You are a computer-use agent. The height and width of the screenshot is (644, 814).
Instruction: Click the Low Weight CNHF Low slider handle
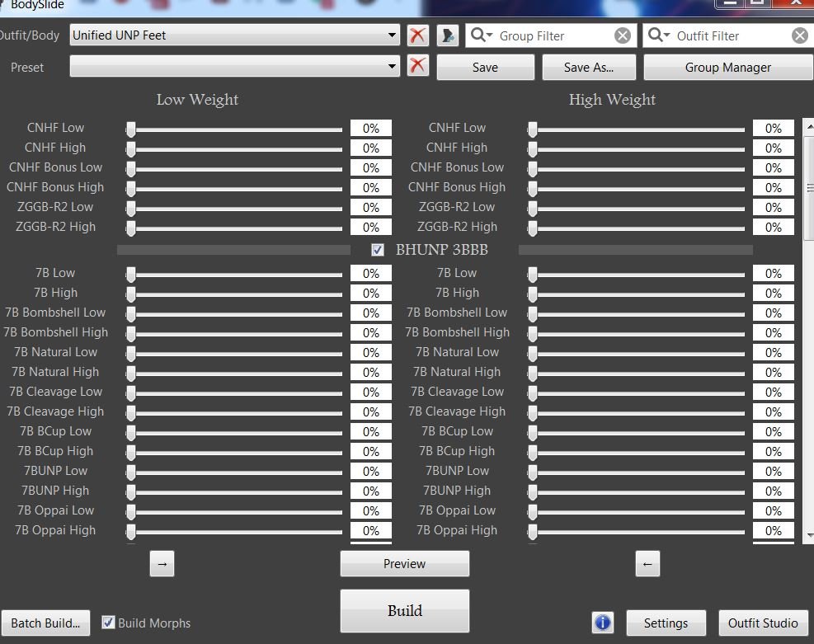coord(131,129)
